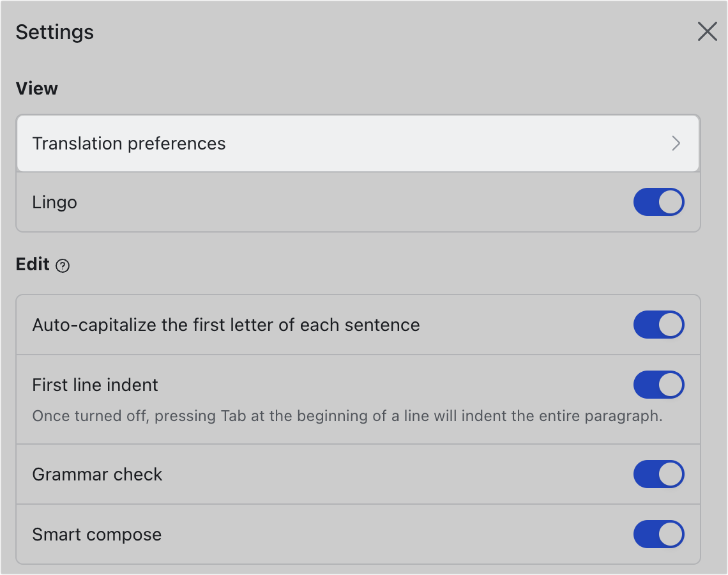Image resolution: width=728 pixels, height=575 pixels.
Task: Expand Translation preferences options
Action: coord(358,144)
